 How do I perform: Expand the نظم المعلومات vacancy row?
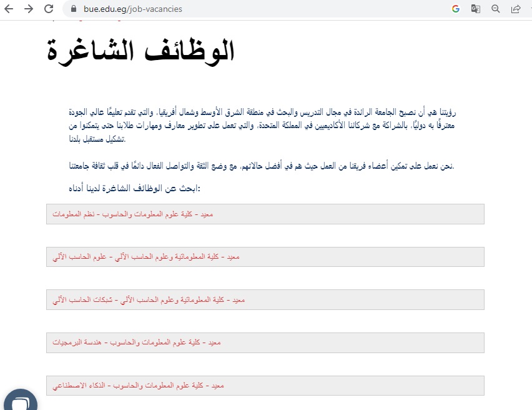coord(265,214)
